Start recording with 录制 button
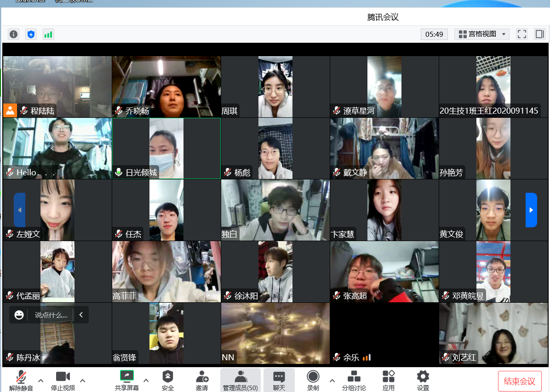This screenshot has width=550, height=392. click(x=313, y=380)
